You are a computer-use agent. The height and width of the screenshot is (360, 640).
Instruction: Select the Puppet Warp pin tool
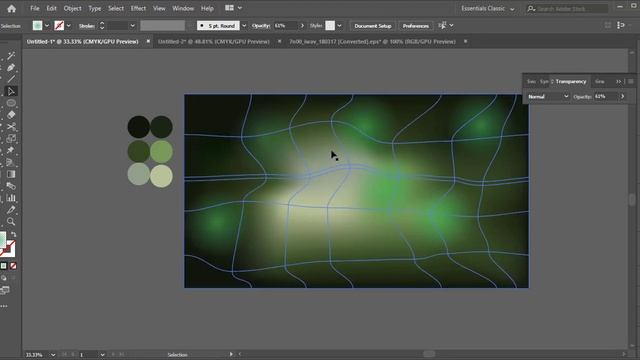point(11,150)
